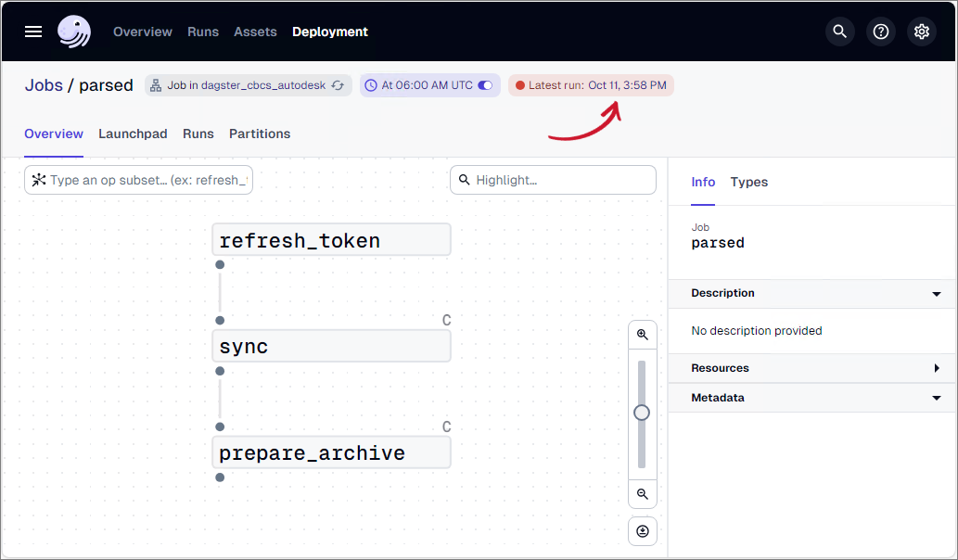Zoom in on the job graph
Image resolution: width=958 pixels, height=560 pixels.
pyautogui.click(x=642, y=335)
